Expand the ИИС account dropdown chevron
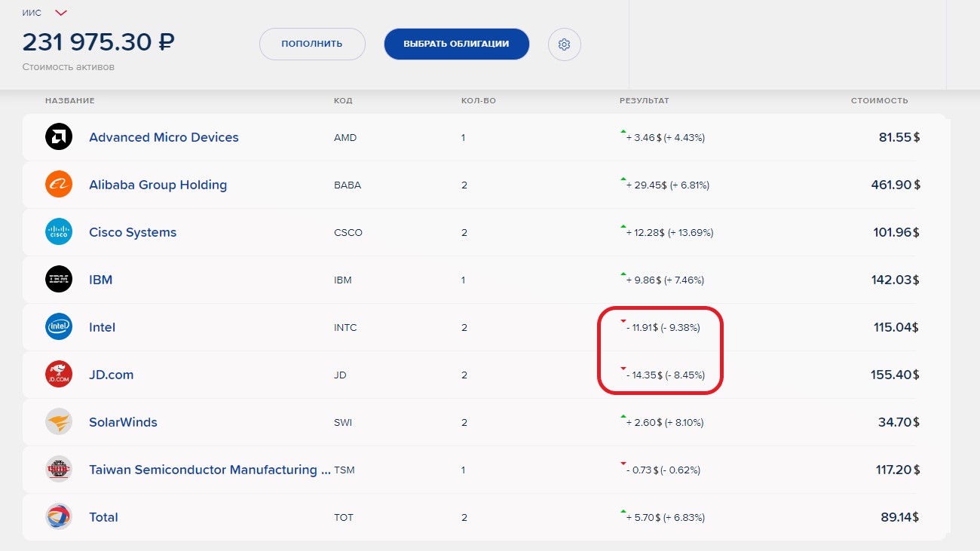Viewport: 980px width, 551px height. point(61,13)
